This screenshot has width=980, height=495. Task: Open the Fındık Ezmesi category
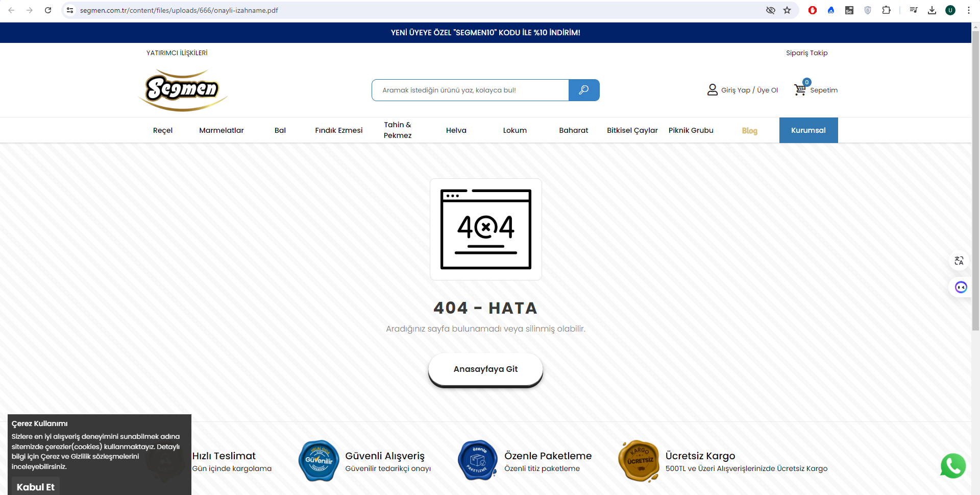click(x=339, y=130)
